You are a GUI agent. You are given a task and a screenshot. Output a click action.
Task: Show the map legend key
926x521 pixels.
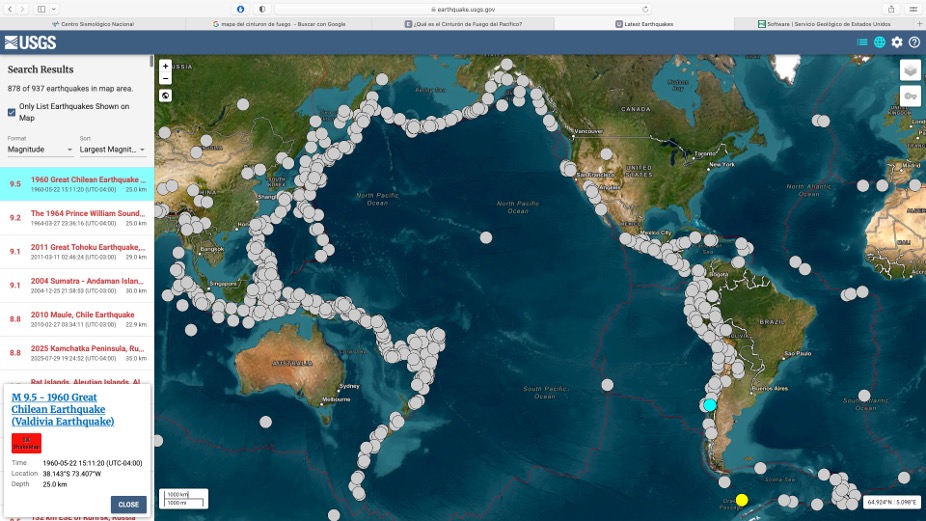coord(910,96)
